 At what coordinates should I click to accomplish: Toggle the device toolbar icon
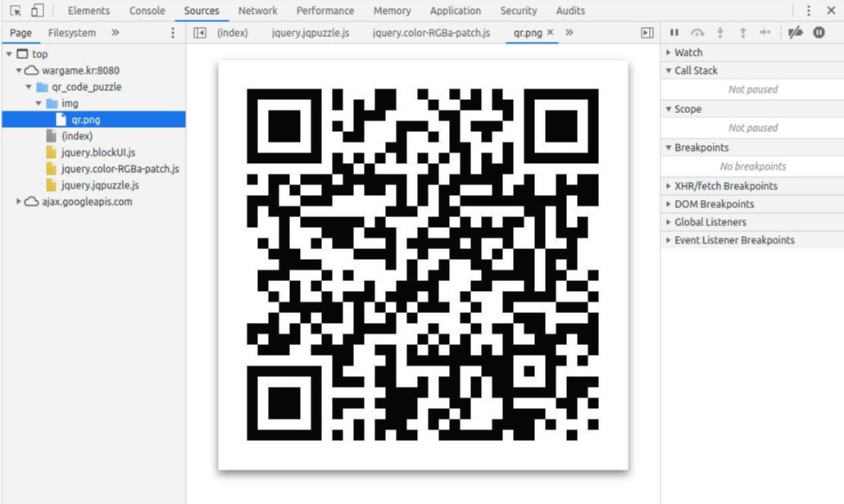(x=37, y=11)
